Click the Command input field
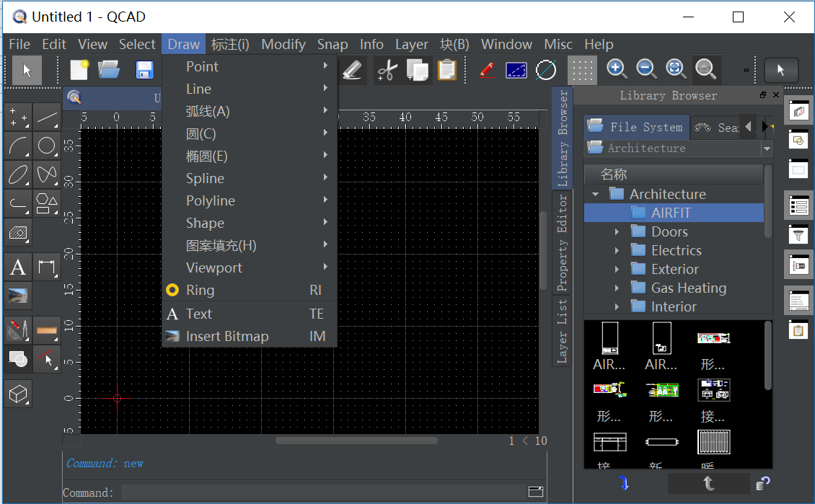The image size is (815, 504). click(325, 492)
